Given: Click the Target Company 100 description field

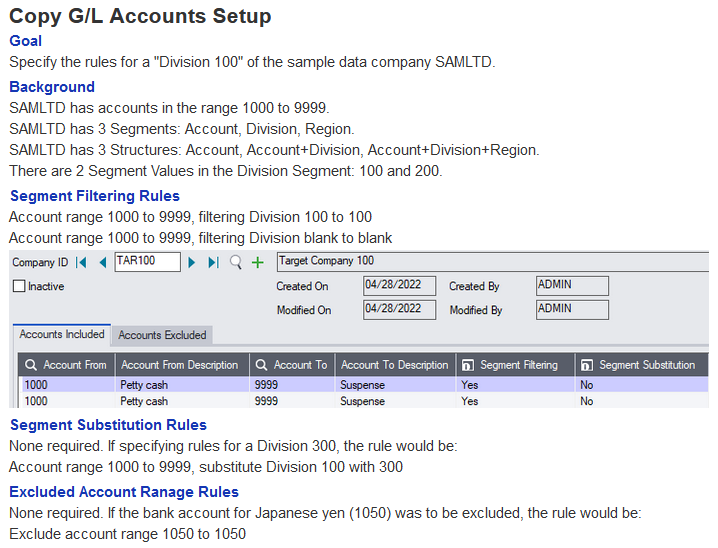Looking at the screenshot, I should [490, 262].
